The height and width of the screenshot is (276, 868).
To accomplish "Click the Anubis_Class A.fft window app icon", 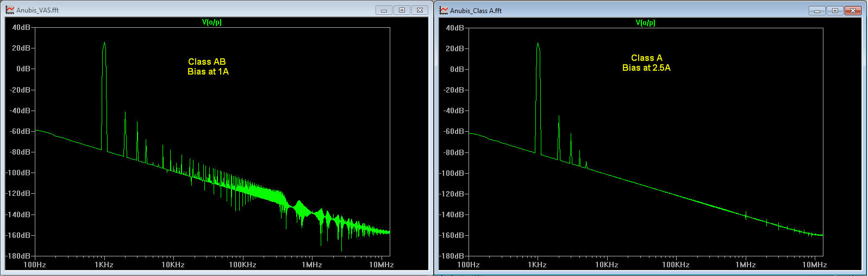I will click(x=444, y=10).
